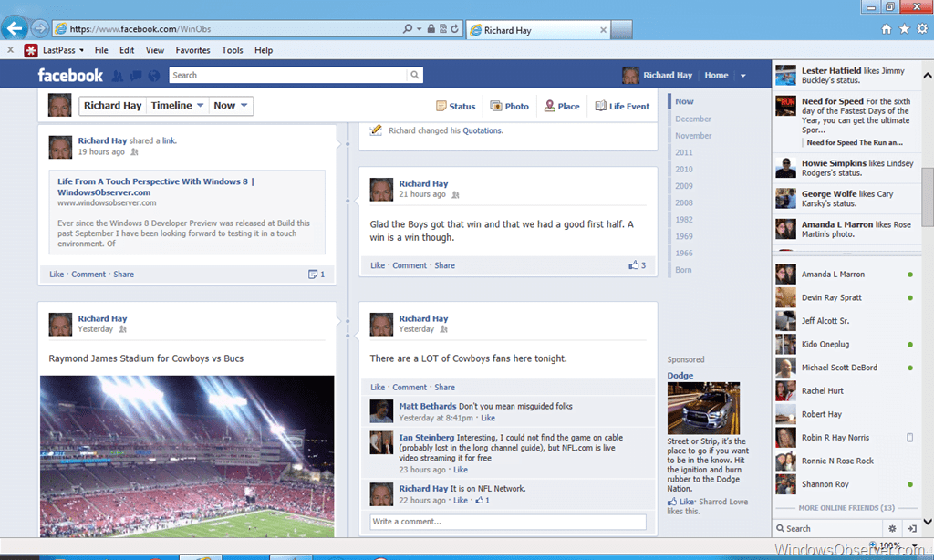
Task: Close the Richard Hay browser tab
Action: [603, 30]
